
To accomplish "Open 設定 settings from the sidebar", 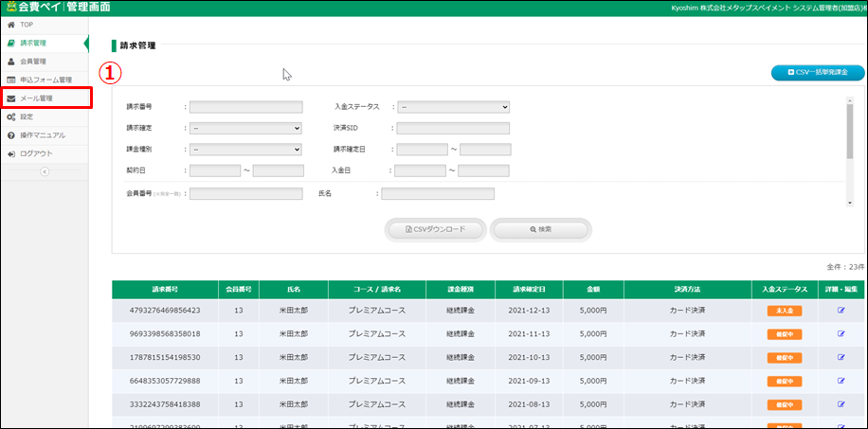I will click(x=27, y=116).
